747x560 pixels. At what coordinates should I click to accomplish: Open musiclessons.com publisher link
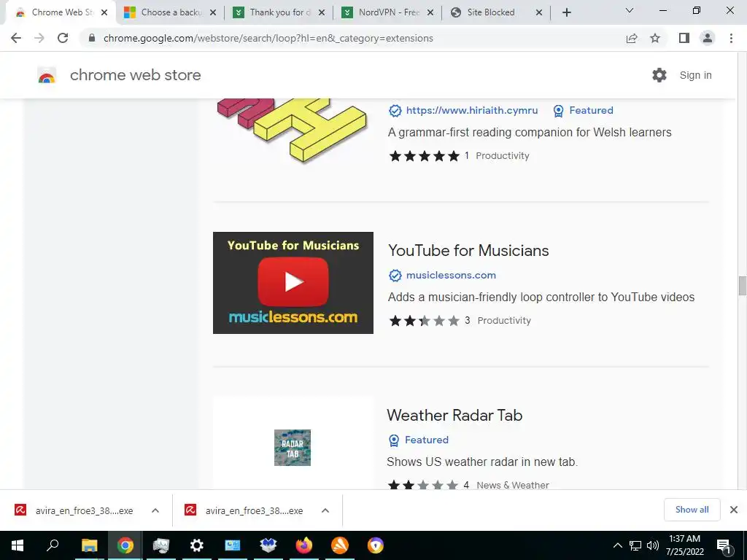click(451, 275)
